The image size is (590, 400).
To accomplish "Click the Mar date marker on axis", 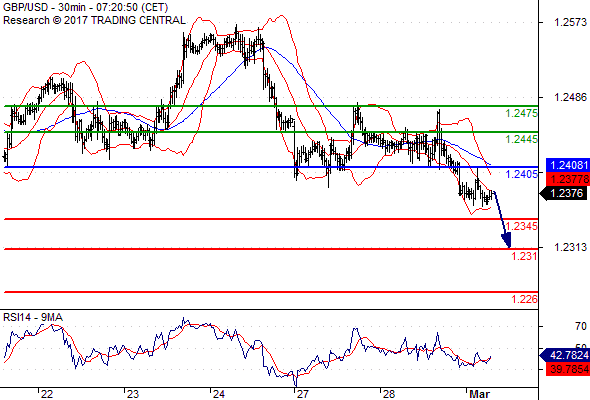I will tap(479, 394).
